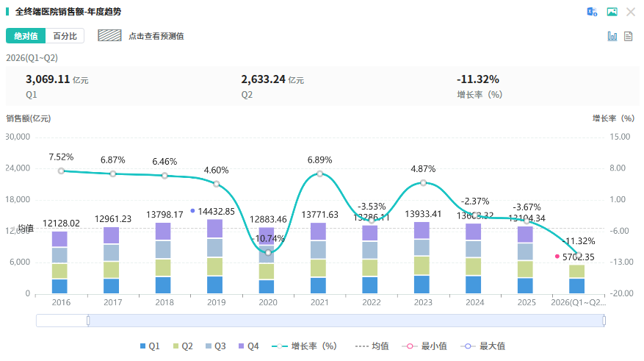Image resolution: width=644 pixels, height=361 pixels.
Task: Toggle the 最大值 marker legend
Action: coord(483,346)
